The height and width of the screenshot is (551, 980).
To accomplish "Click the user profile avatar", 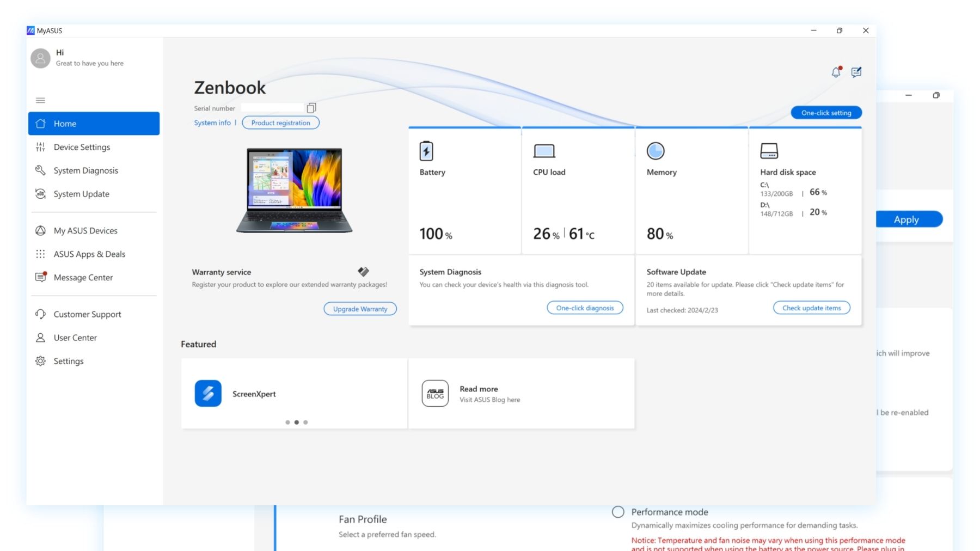I will [40, 58].
